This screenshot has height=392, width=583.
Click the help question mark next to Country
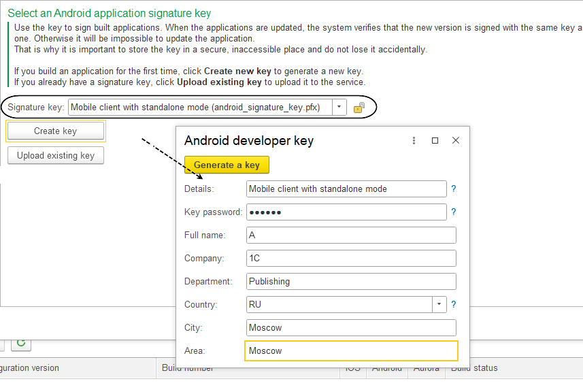454,304
